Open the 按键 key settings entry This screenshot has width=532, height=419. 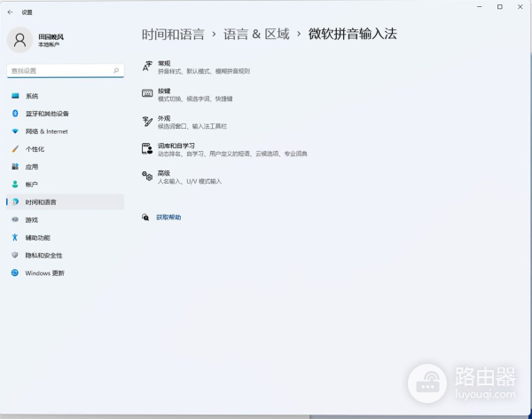(x=187, y=94)
